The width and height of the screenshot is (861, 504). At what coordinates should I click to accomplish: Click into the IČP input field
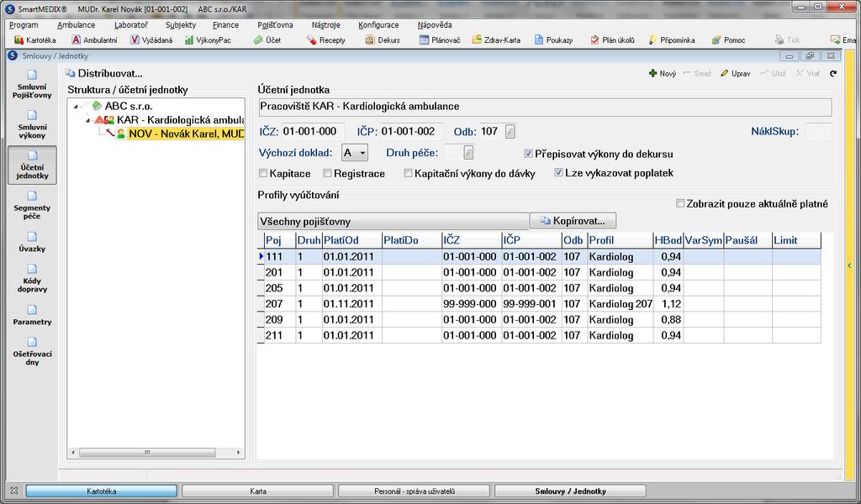[410, 132]
